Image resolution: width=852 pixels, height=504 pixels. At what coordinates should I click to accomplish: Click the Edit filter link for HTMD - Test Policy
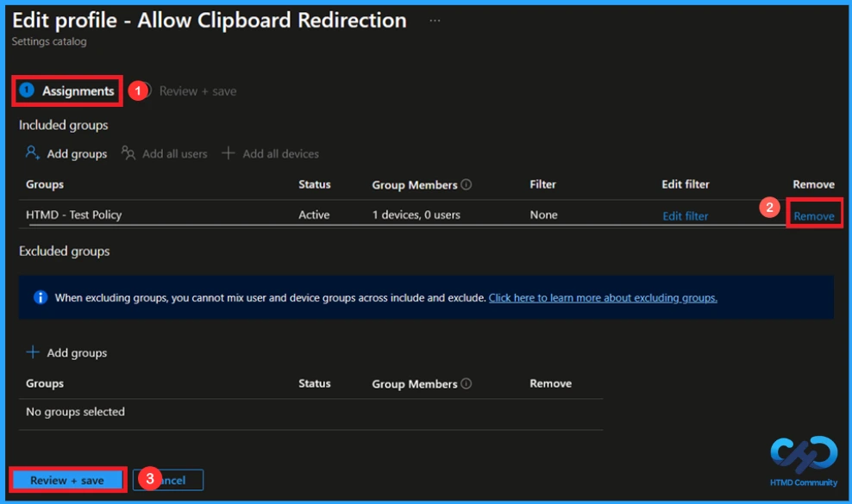(686, 216)
